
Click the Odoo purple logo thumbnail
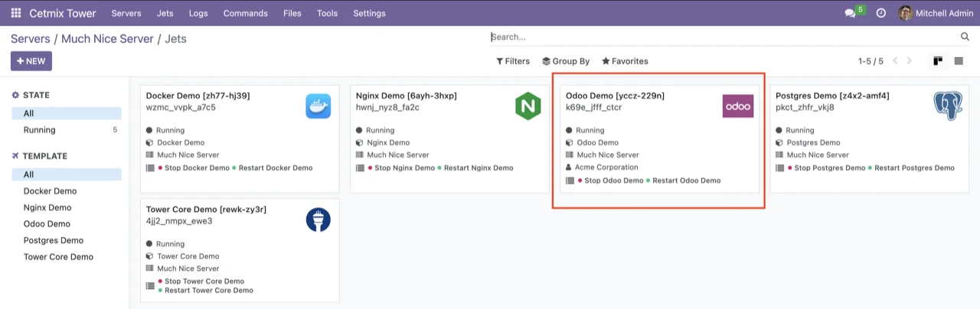pos(738,106)
